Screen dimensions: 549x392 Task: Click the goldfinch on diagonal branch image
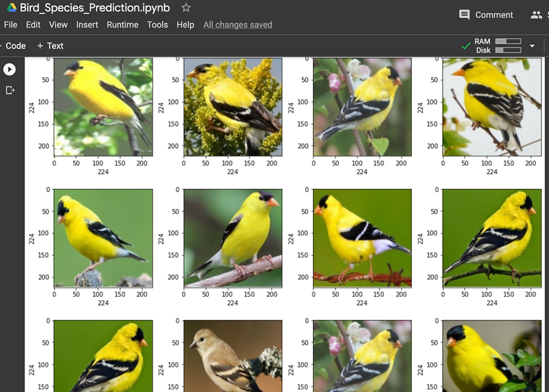pos(233,239)
